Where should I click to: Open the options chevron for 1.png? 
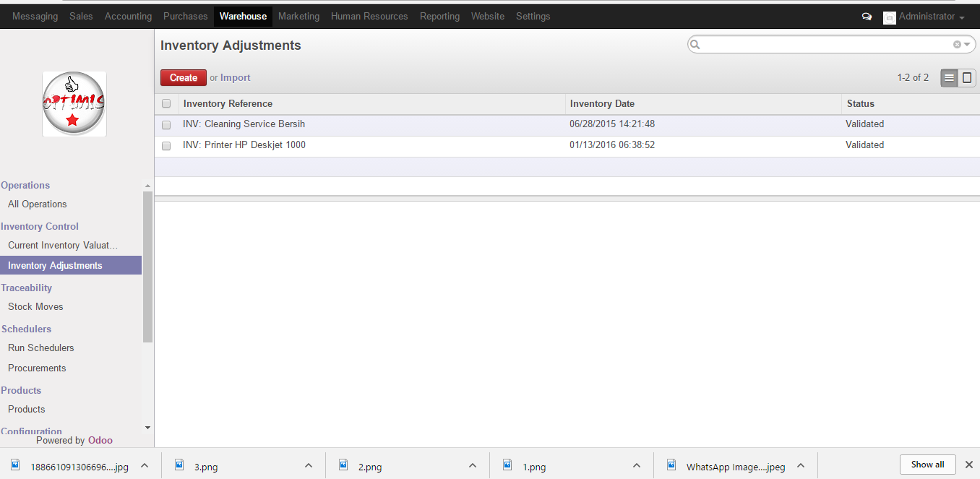(x=637, y=465)
